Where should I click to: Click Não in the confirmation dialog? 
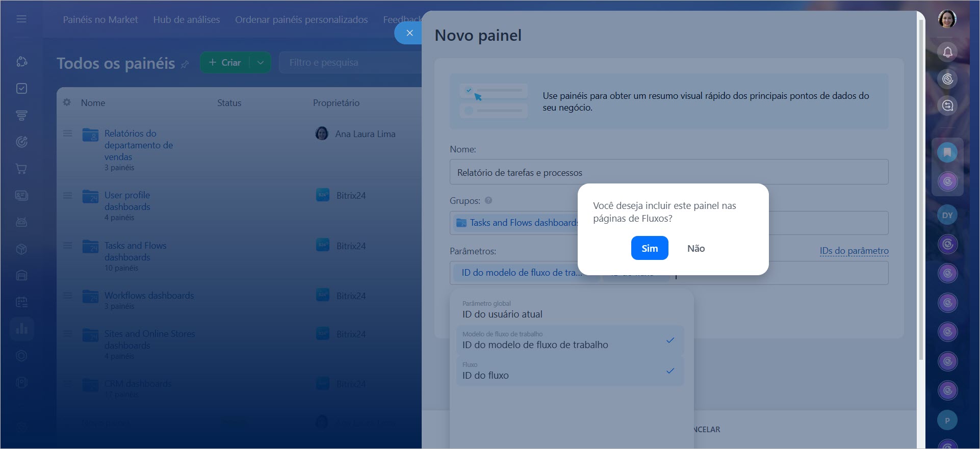pos(695,248)
